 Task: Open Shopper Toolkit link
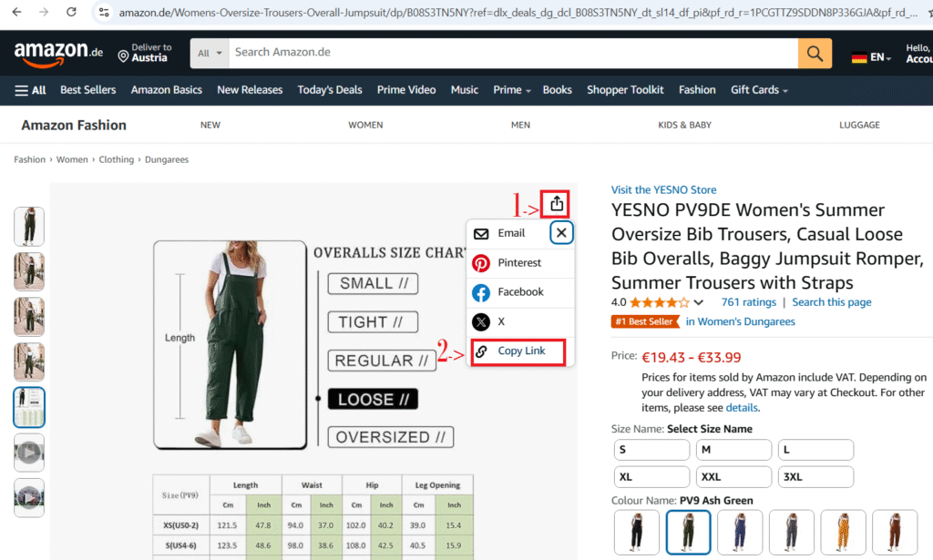pos(625,90)
